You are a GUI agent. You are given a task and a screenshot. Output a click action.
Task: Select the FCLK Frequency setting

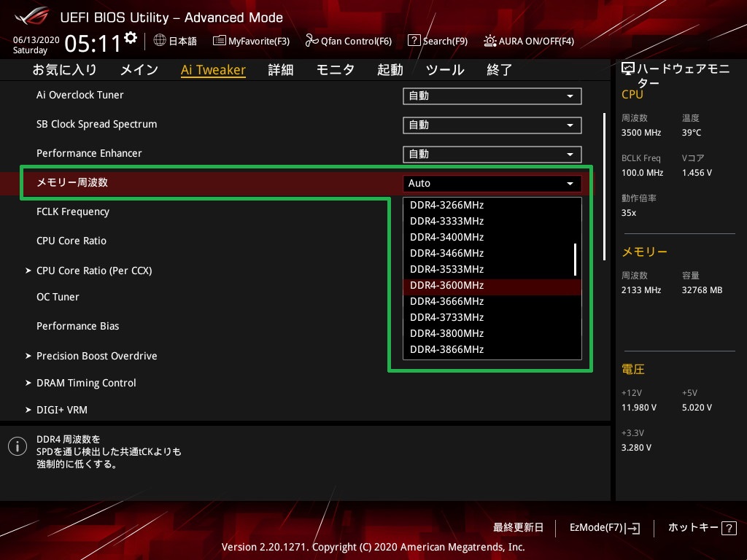tap(73, 211)
